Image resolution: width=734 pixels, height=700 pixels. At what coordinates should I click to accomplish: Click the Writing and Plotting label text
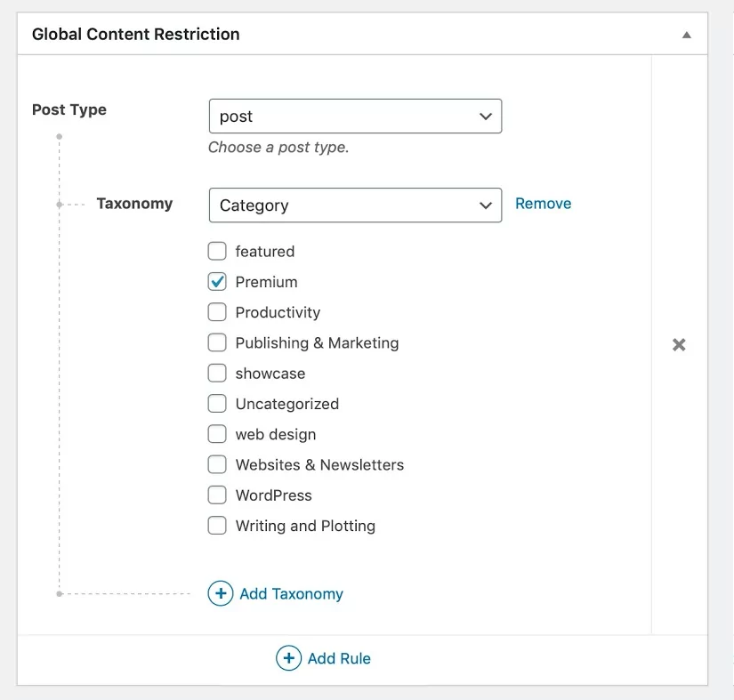(x=305, y=526)
